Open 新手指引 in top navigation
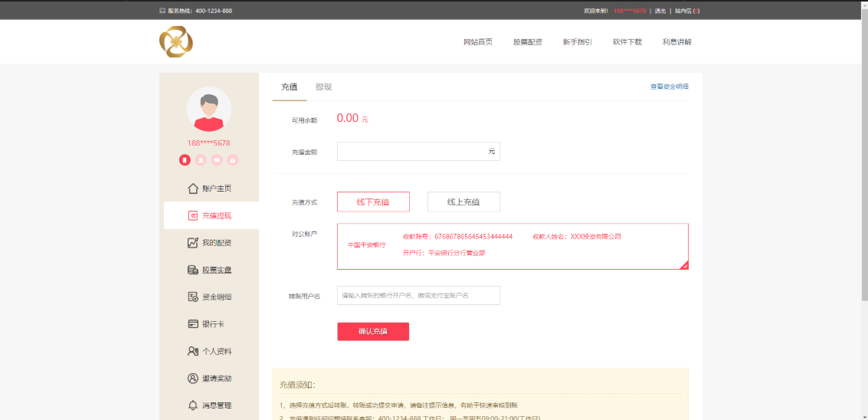The height and width of the screenshot is (420, 868). [x=578, y=42]
